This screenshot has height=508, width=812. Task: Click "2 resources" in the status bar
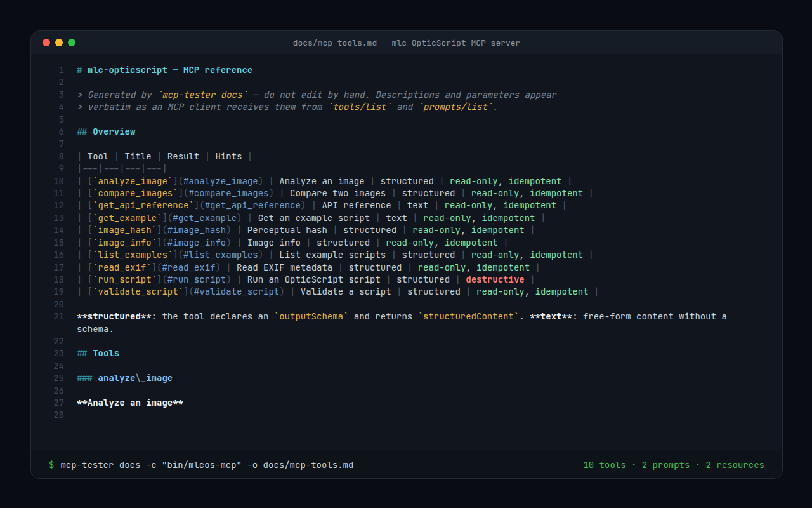pyautogui.click(x=735, y=465)
